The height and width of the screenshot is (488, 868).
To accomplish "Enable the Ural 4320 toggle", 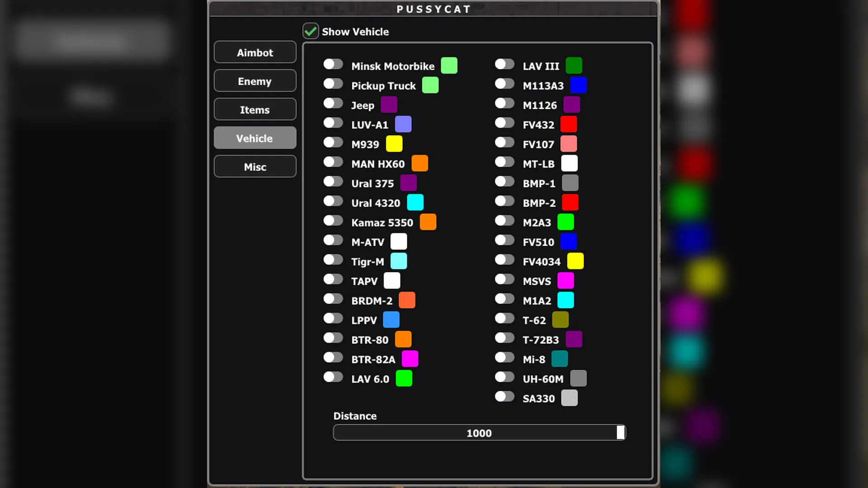I will point(333,201).
